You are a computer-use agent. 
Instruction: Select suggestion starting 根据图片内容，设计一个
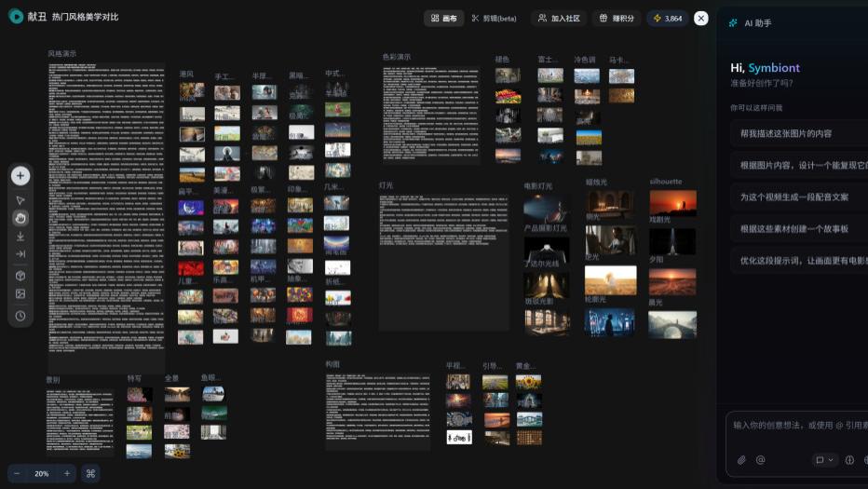799,165
